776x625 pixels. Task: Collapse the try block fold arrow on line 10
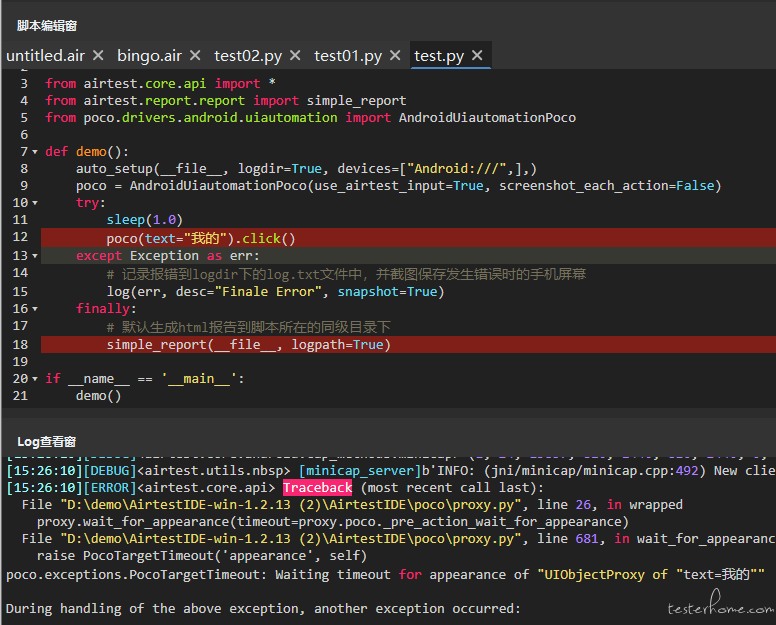point(35,203)
